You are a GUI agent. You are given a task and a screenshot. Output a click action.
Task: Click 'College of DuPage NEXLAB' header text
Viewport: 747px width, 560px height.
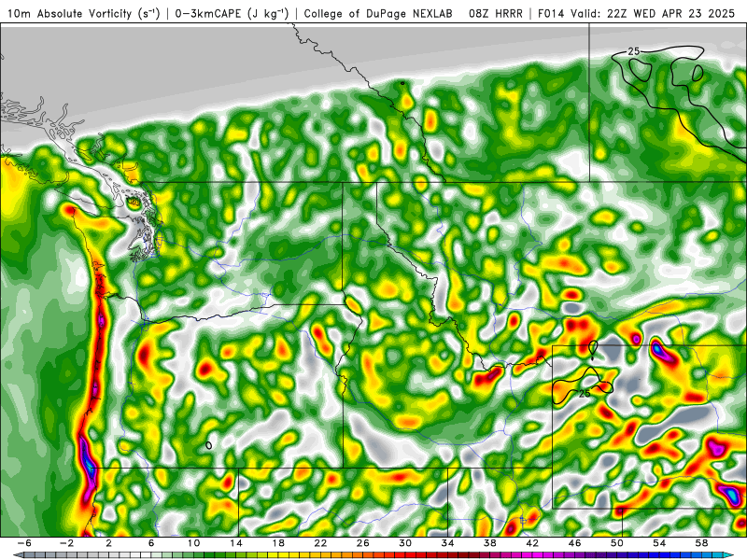[x=378, y=14]
